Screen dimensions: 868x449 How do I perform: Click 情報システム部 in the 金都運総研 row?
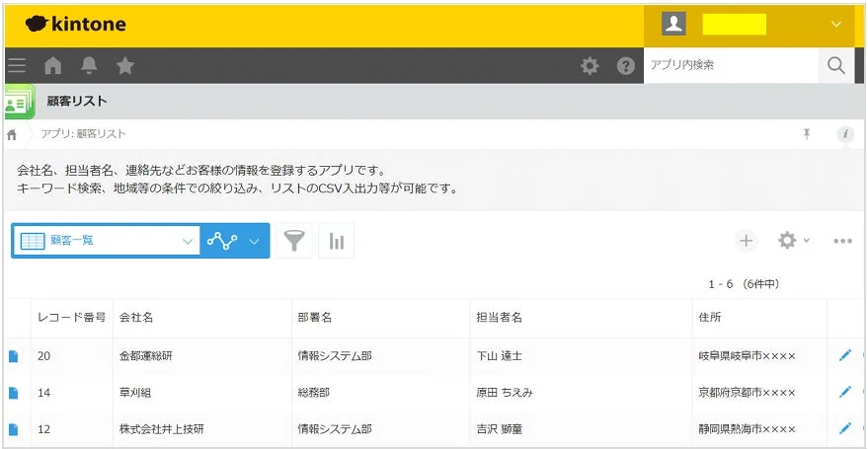click(x=335, y=356)
